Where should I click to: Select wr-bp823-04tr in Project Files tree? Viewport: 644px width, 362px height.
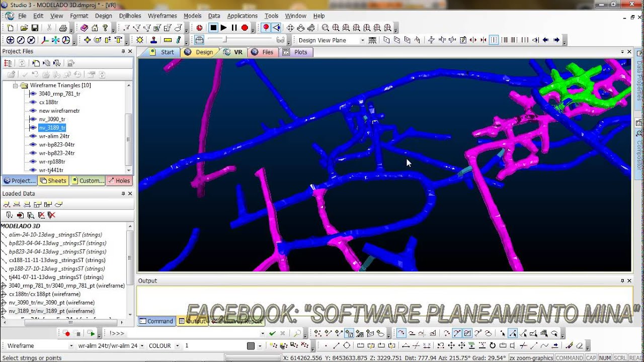tap(56, 145)
